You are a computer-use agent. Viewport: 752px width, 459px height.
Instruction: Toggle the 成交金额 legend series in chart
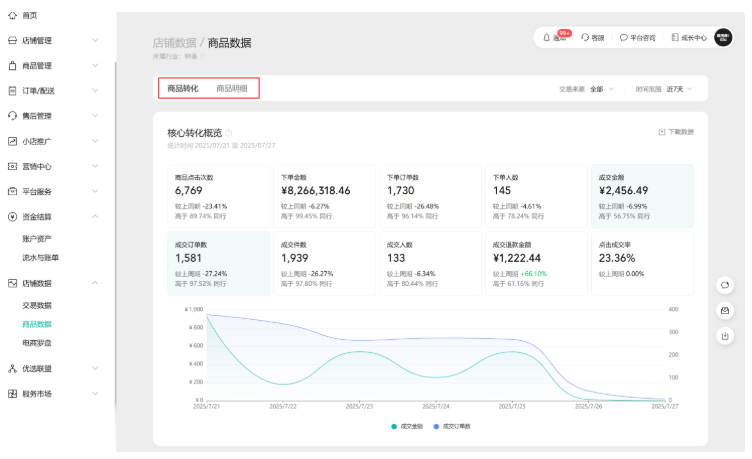pos(408,426)
